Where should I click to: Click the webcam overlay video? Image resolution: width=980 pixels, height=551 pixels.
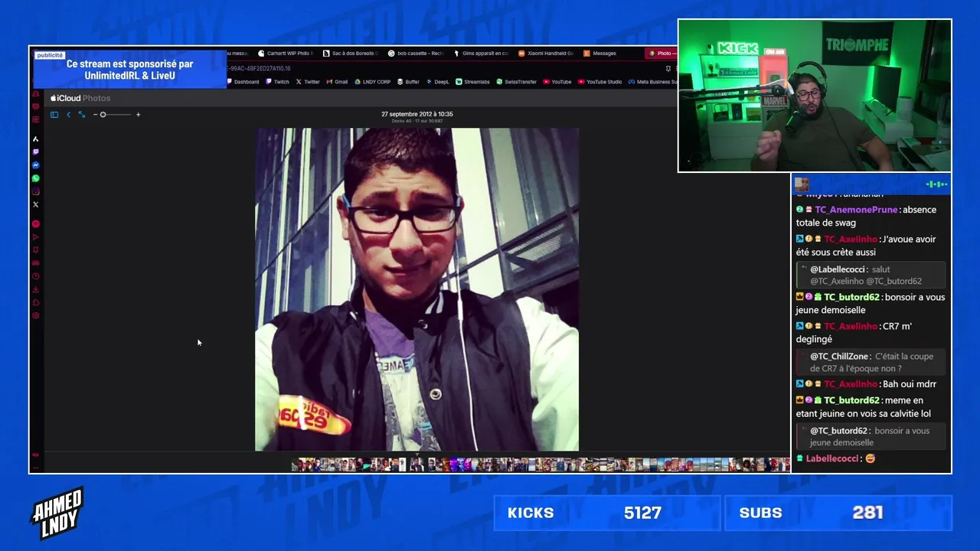click(x=815, y=96)
